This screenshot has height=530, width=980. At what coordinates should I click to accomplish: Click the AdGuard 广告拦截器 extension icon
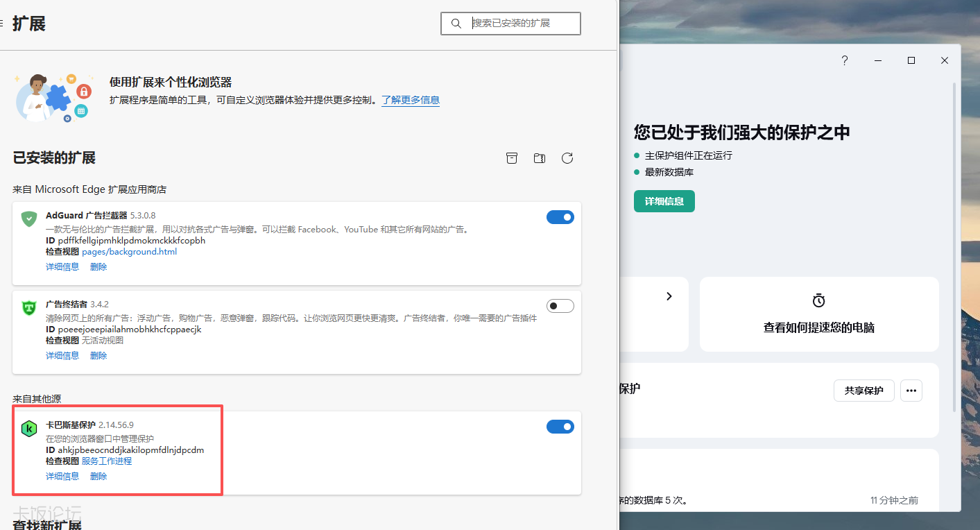28,218
